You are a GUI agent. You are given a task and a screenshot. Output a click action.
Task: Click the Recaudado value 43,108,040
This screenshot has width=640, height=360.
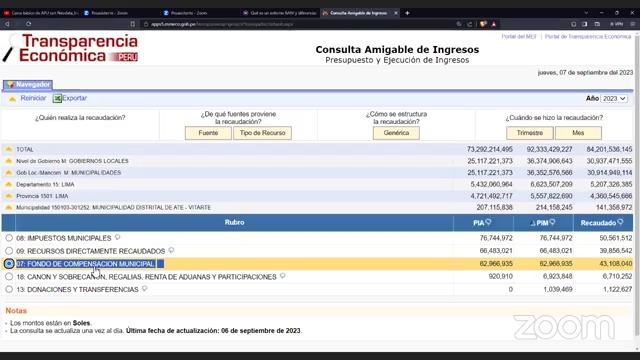[616, 264]
